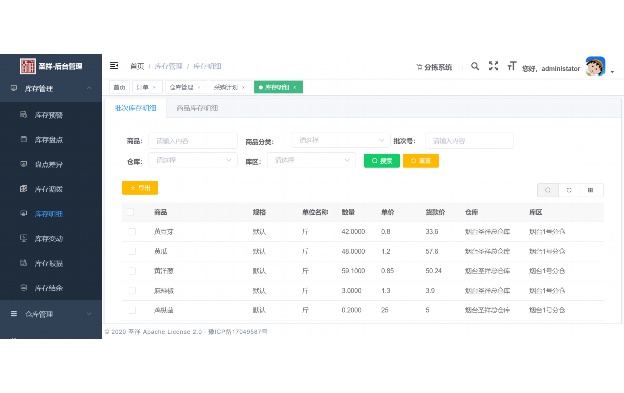Screen dimensions: 624x393
Task: Expand the 仓库管理 sidebar group chevron
Action: [x=89, y=314]
